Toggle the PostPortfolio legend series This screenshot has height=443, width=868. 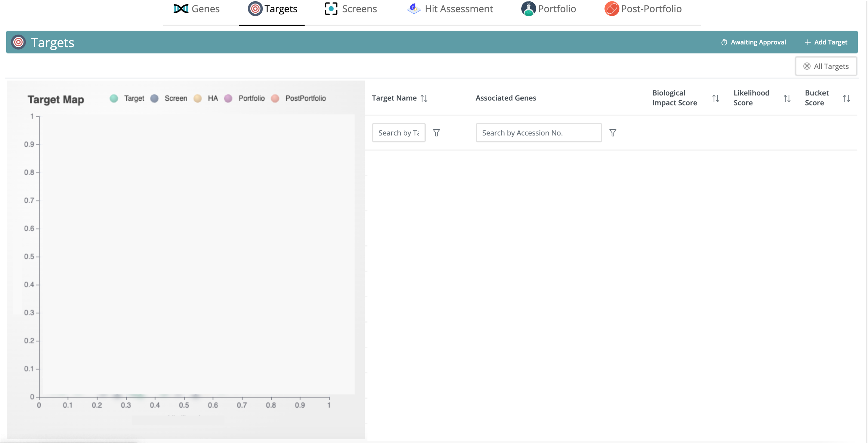[x=298, y=98]
